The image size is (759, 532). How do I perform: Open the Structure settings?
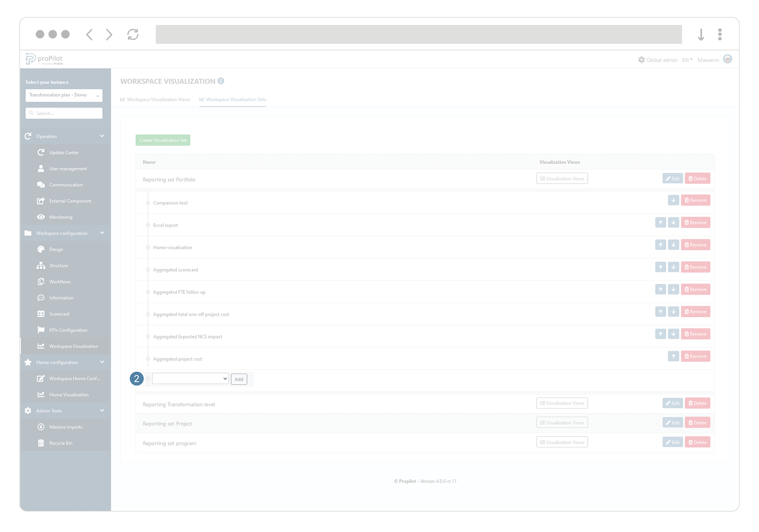tap(41, 265)
